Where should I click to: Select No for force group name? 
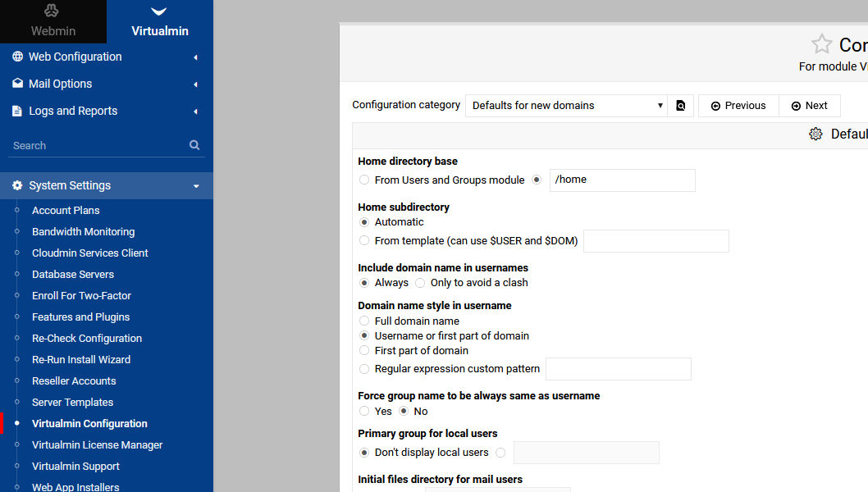pos(404,411)
